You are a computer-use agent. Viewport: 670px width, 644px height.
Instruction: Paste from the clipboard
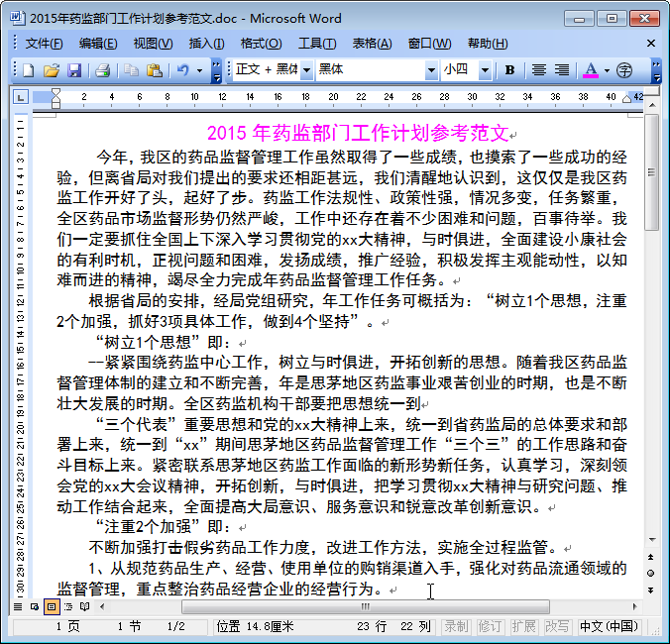154,70
